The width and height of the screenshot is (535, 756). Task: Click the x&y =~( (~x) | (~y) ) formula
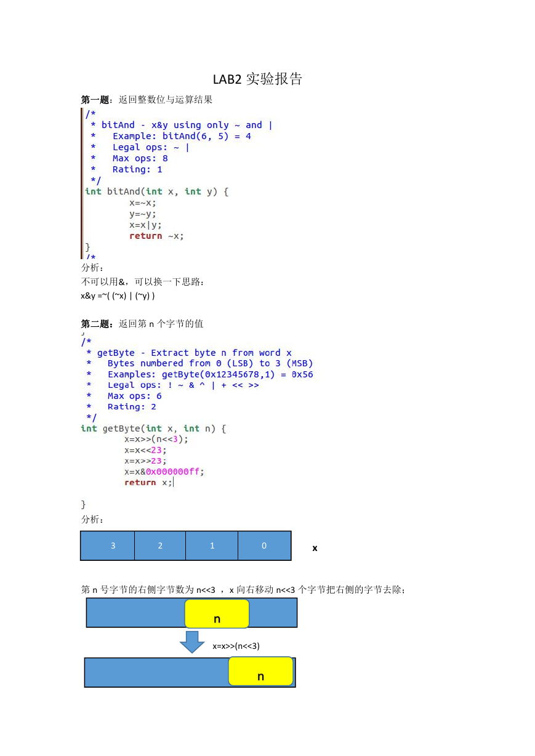[118, 296]
